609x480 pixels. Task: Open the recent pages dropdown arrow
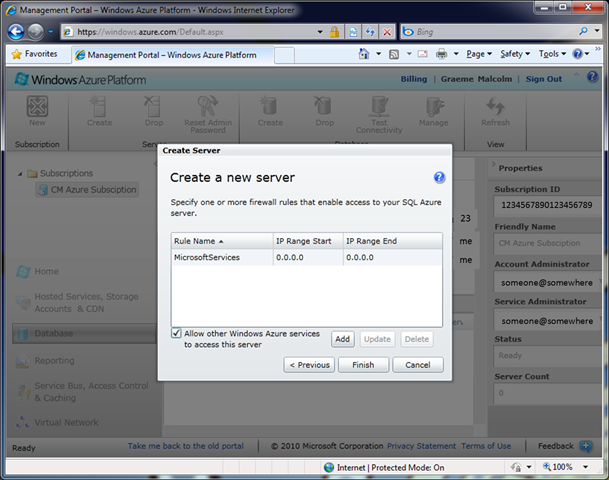pos(51,31)
